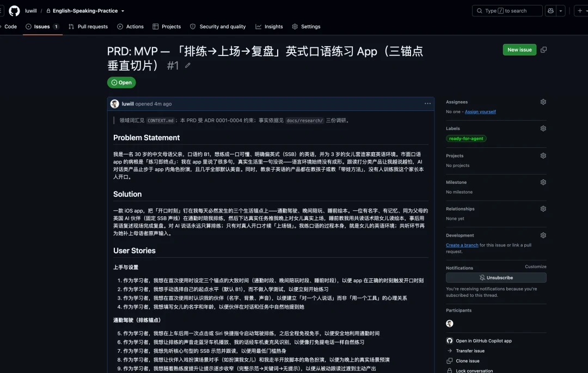Screen dimensions: 588x373
Task: Click the CONTEXT.md inline code text
Action: click(x=161, y=121)
